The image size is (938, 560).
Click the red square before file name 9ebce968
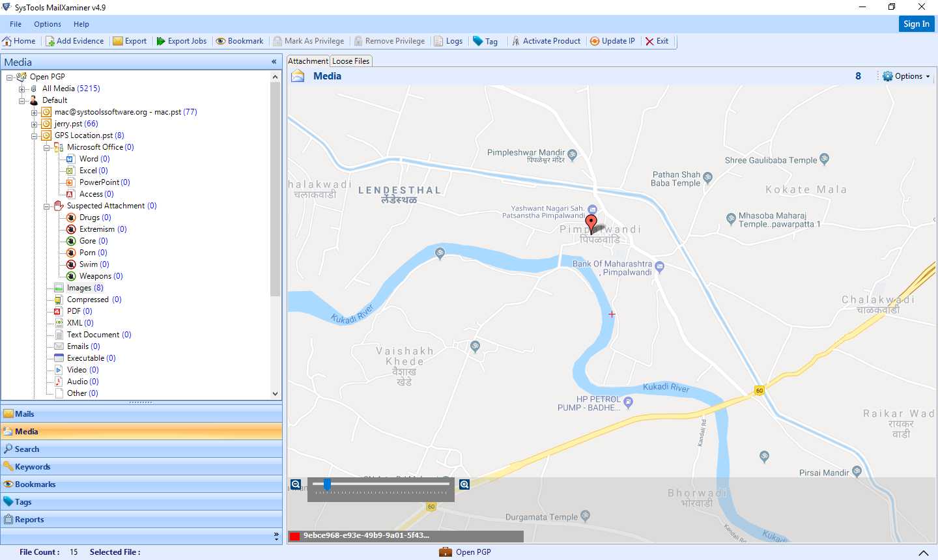[295, 536]
